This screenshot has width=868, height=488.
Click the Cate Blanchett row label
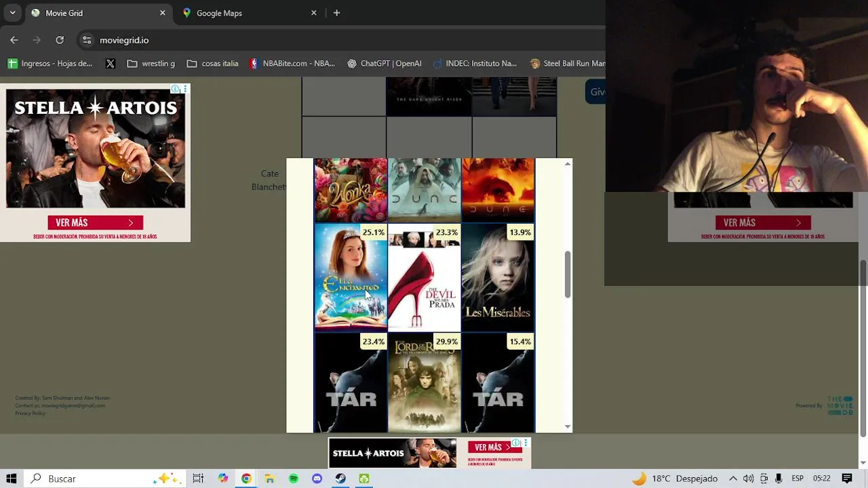(x=269, y=180)
